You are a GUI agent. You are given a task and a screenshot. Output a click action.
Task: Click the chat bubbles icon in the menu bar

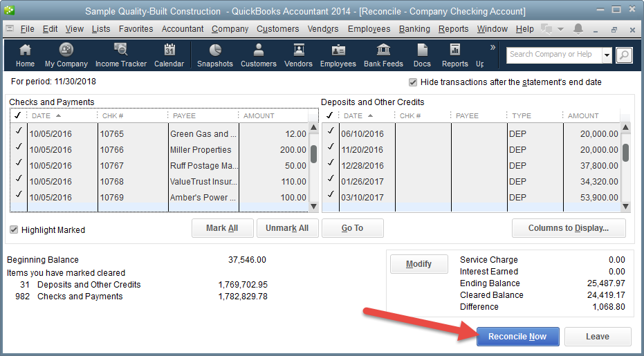click(546, 29)
